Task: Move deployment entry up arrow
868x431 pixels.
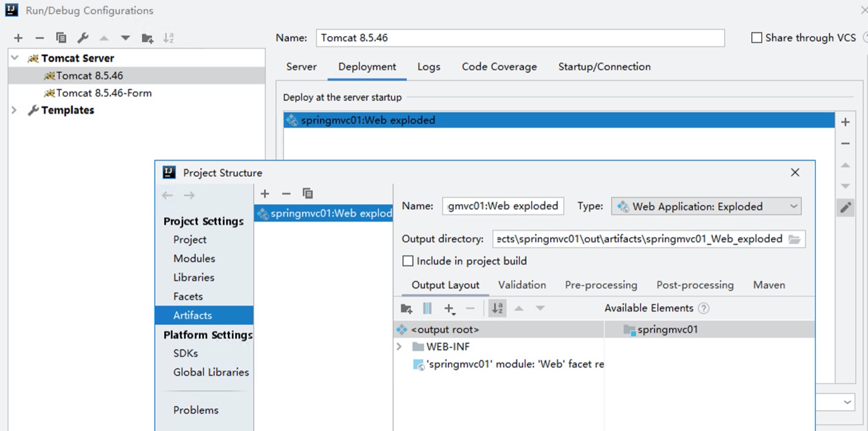Action: (x=845, y=165)
